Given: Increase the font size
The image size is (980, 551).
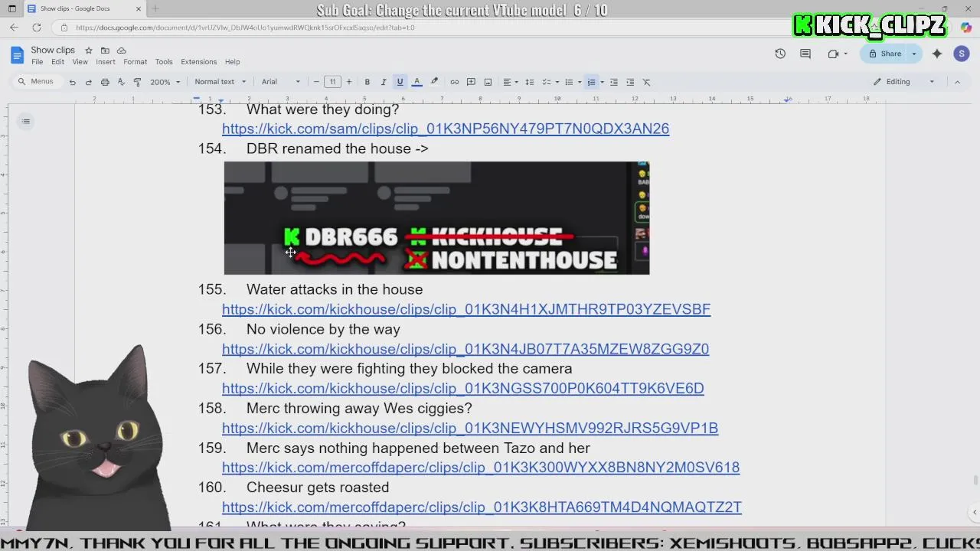Looking at the screenshot, I should (x=349, y=82).
